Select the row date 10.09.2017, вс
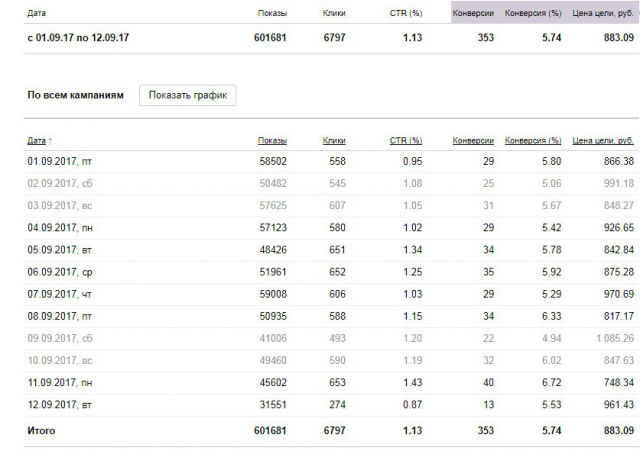This screenshot has width=640, height=454. pos(60,360)
